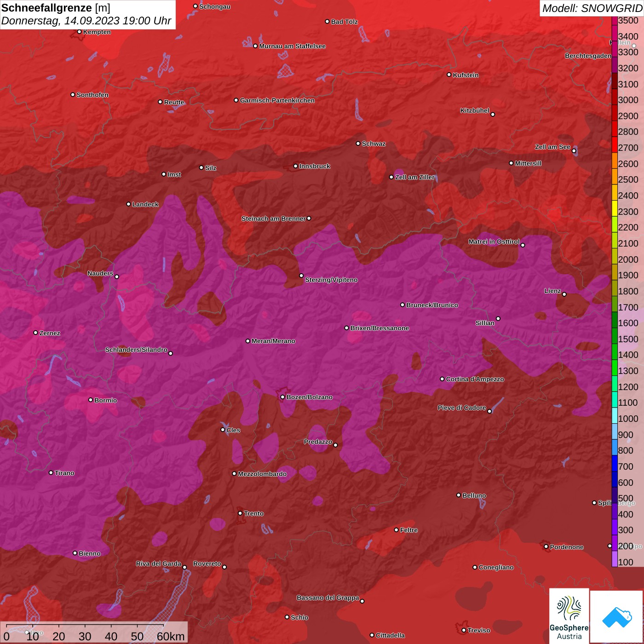Viewport: 644px width, 644px height.
Task: Select the Feltre label
Action: click(x=409, y=530)
